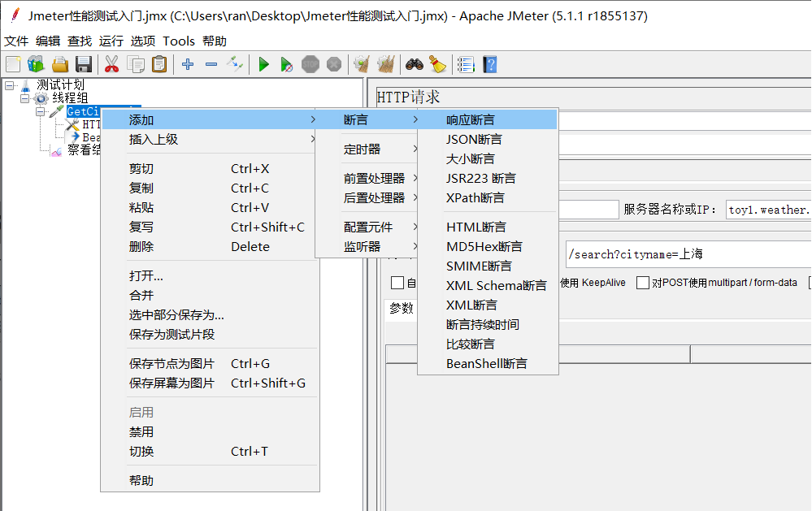The height and width of the screenshot is (511, 812).
Task: Click the Toggle enable/disable toolbar icon
Action: 235,65
